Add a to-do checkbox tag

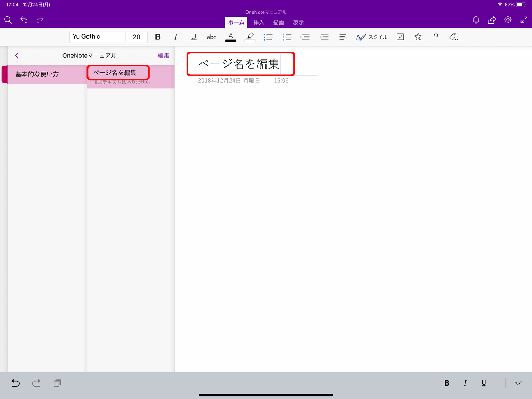[400, 37]
